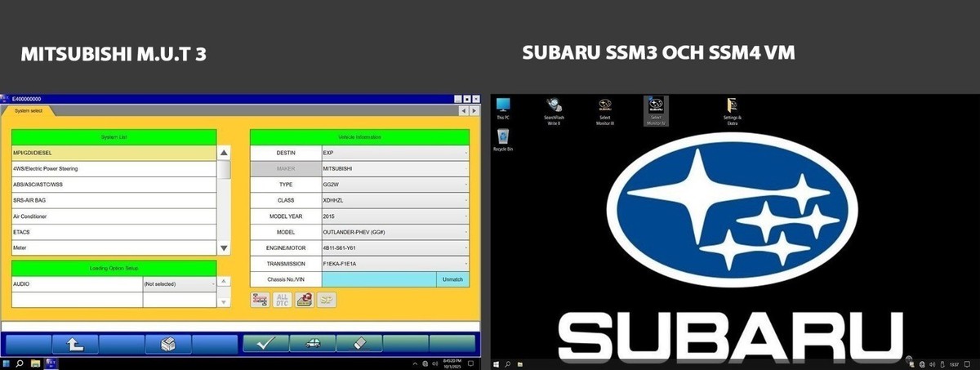Image resolution: width=980 pixels, height=370 pixels.
Task: Click the Subaru VM taskbar clock 13:37
Action: [955, 364]
